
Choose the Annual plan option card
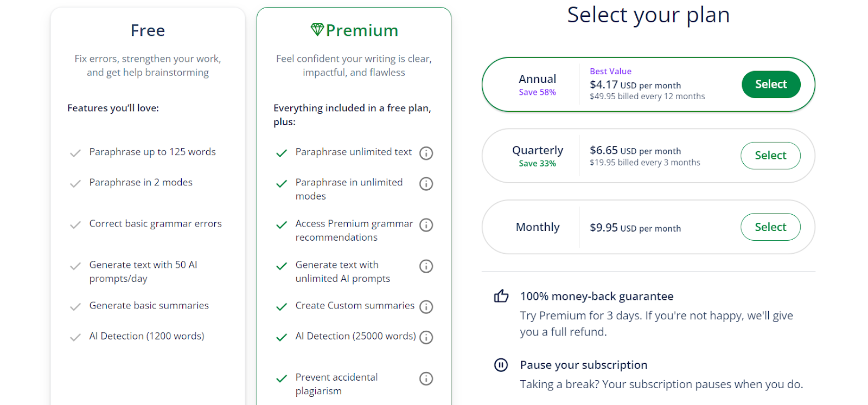tap(537, 85)
